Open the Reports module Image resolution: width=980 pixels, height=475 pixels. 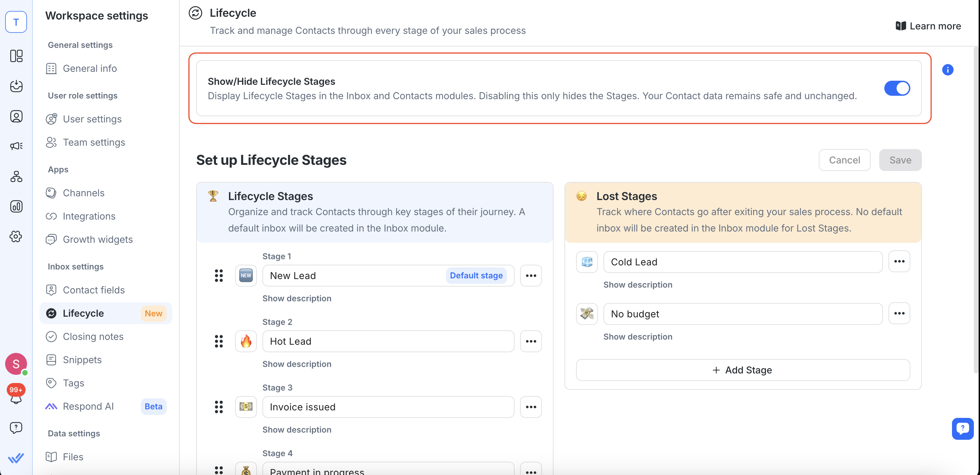[16, 207]
